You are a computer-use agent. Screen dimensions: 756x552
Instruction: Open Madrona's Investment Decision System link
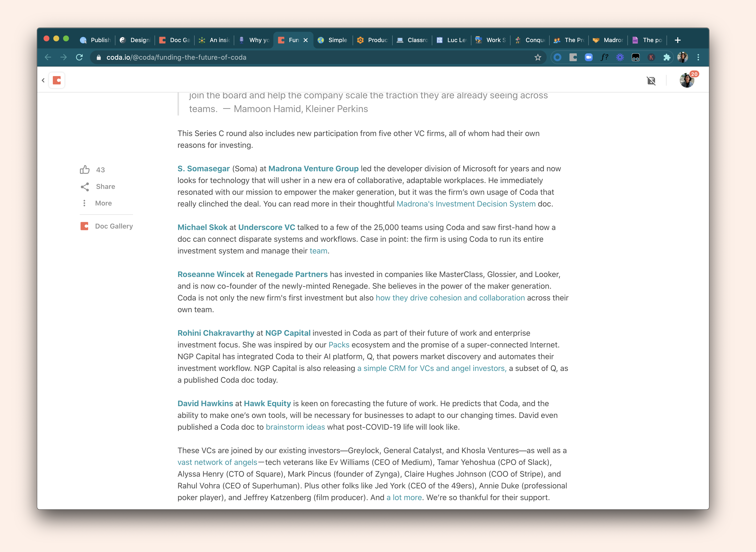click(x=466, y=204)
